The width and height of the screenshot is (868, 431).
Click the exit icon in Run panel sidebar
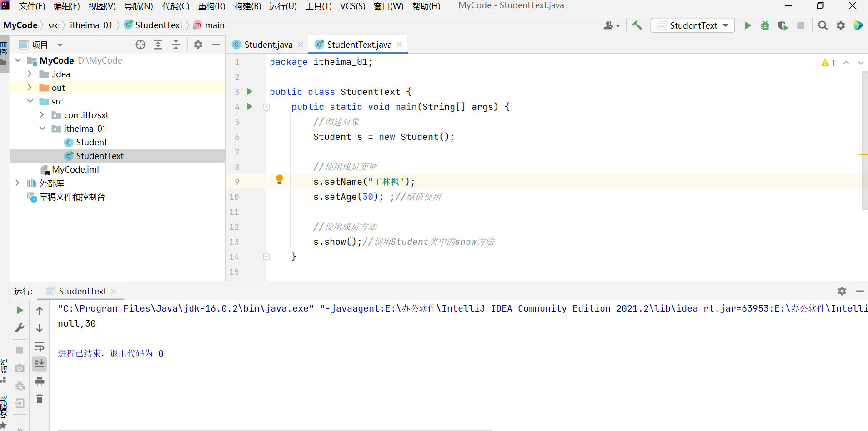[x=20, y=403]
